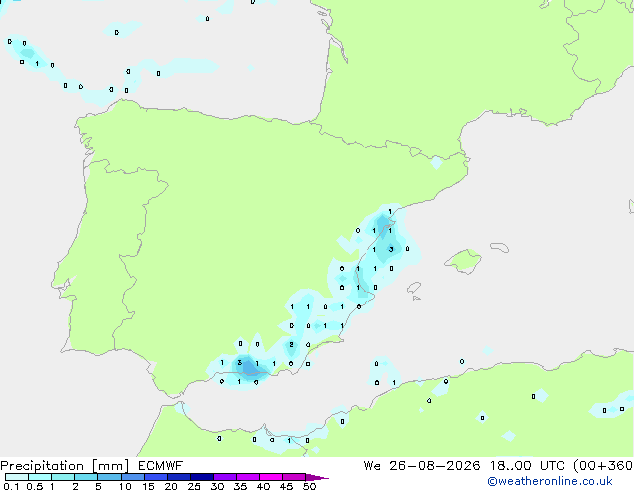Select the 15–20 mm legend color swatch
This screenshot has height=490, width=634.
(x=156, y=477)
